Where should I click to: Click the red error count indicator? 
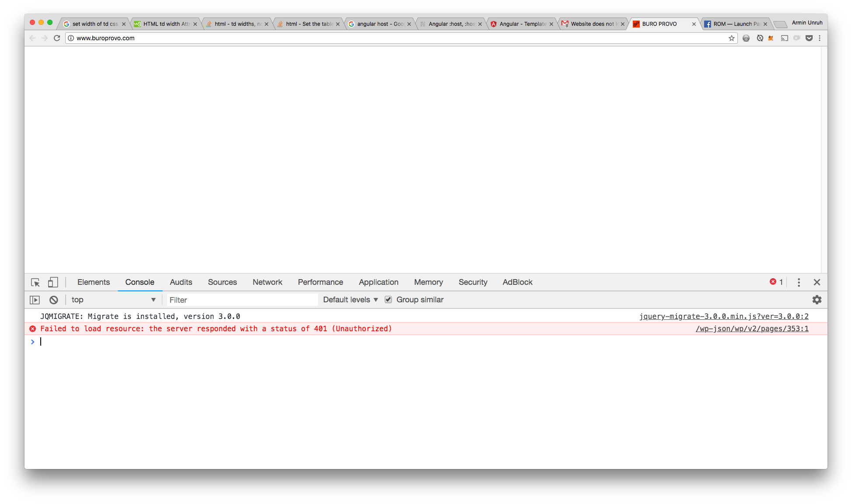point(776,282)
